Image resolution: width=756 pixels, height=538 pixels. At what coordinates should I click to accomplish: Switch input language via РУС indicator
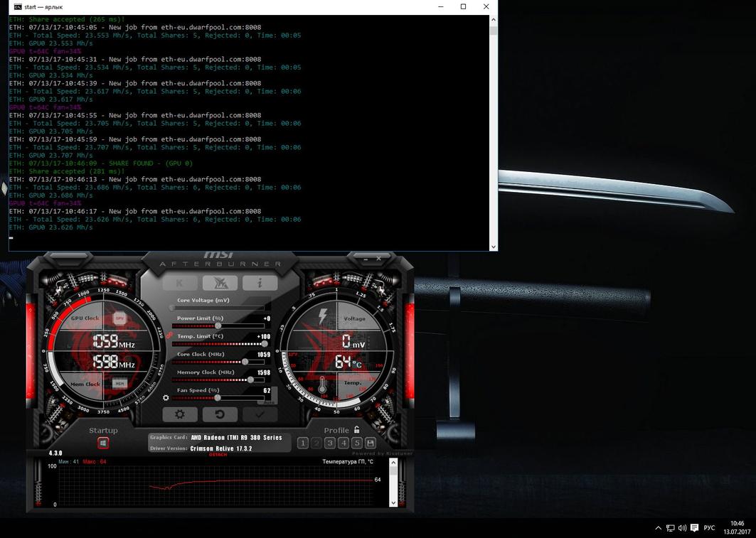tap(710, 528)
